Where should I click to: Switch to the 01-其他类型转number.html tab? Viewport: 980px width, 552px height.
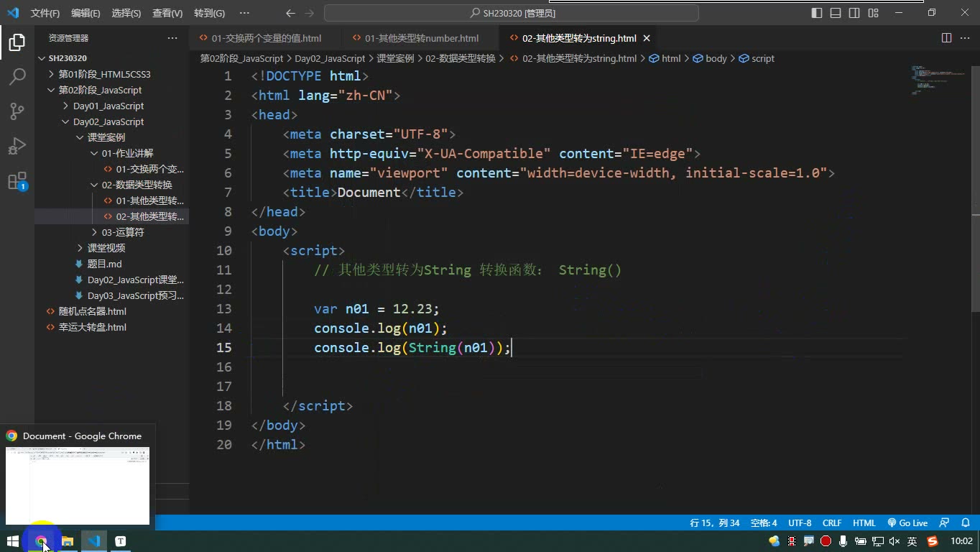pyautogui.click(x=422, y=38)
